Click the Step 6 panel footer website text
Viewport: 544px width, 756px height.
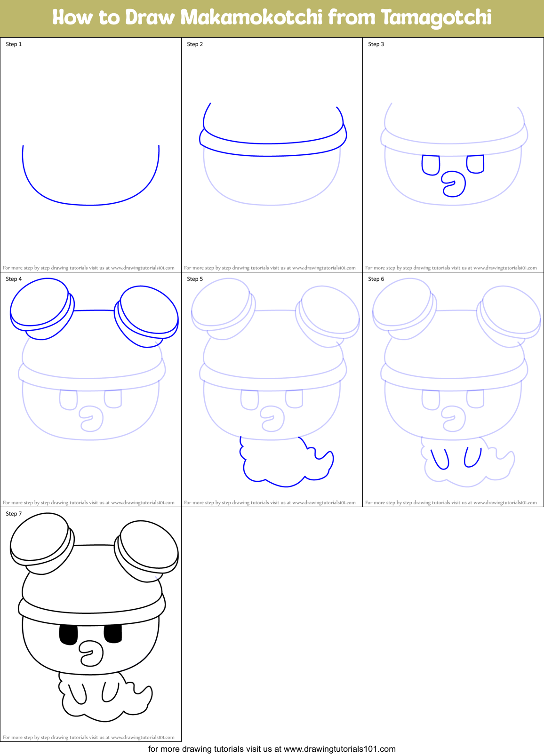click(451, 502)
